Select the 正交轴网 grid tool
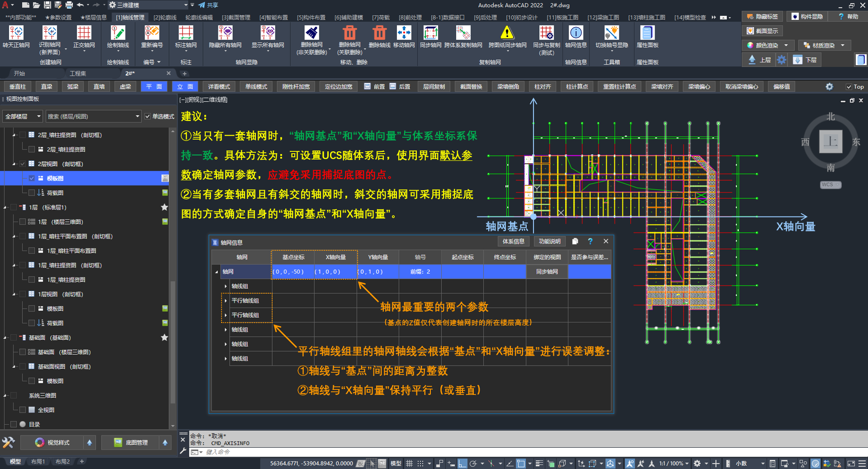 coord(84,33)
